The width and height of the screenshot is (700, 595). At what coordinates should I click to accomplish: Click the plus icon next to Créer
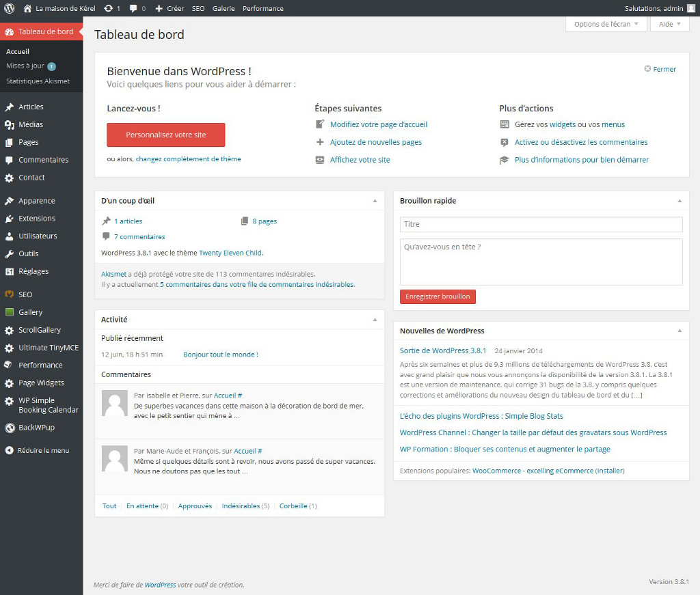[x=159, y=8]
